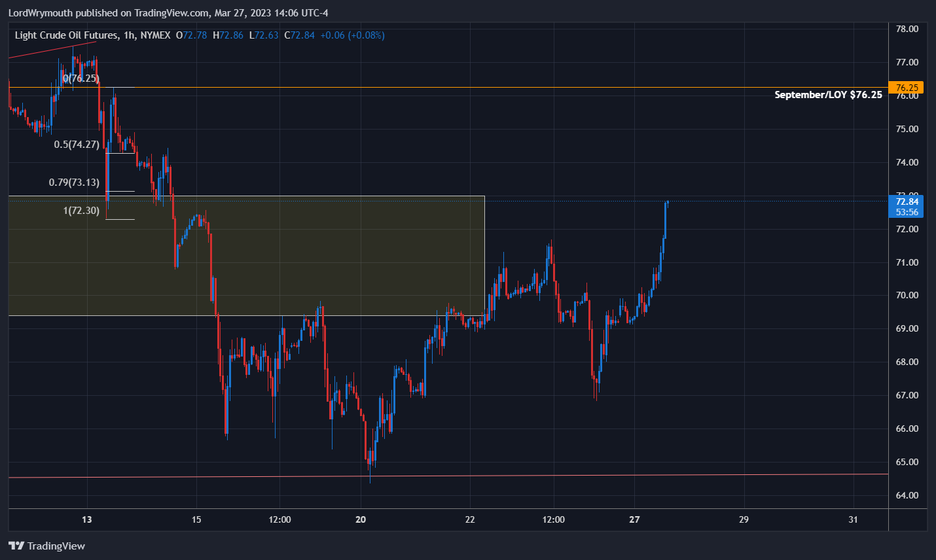Click date 27 on the time axis
The image size is (936, 560).
(x=634, y=519)
